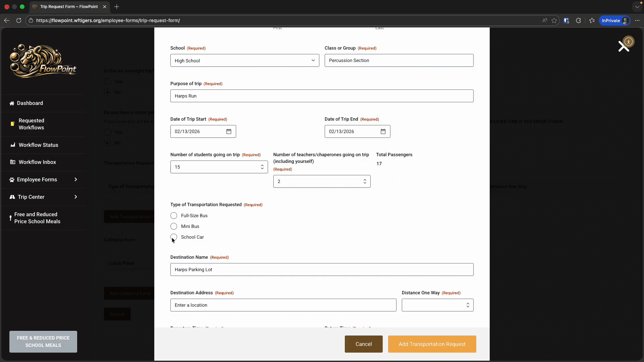Click the Read aloud icon in address bar
This screenshot has width=644, height=362.
coord(545,20)
